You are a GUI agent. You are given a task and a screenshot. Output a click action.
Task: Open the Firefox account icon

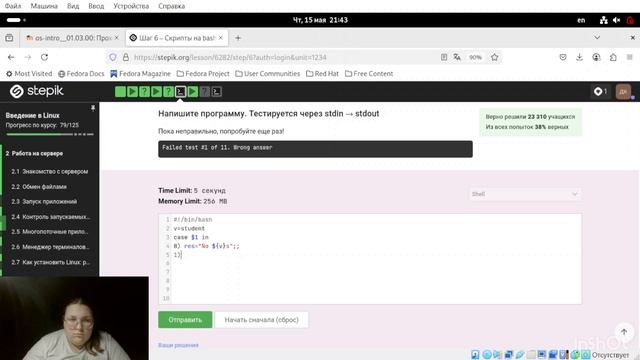(x=596, y=57)
